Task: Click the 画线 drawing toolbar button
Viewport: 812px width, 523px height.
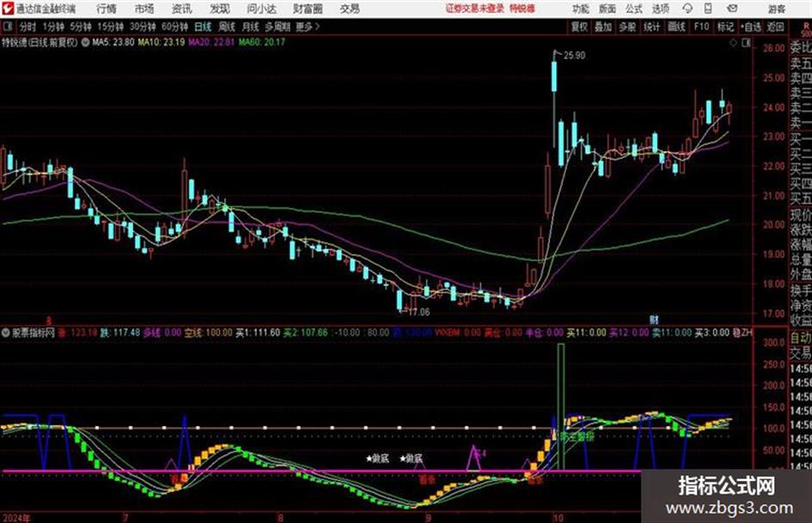Action: pos(676,27)
